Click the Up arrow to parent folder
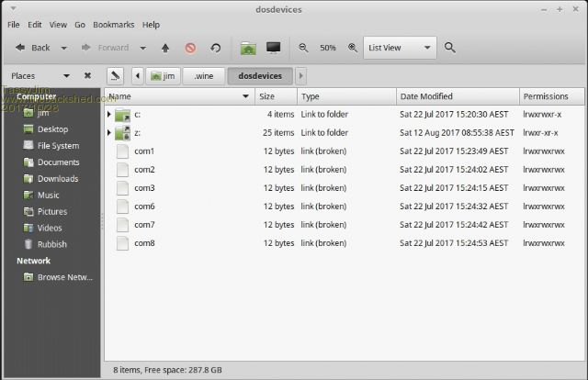This screenshot has width=588, height=380. point(165,48)
